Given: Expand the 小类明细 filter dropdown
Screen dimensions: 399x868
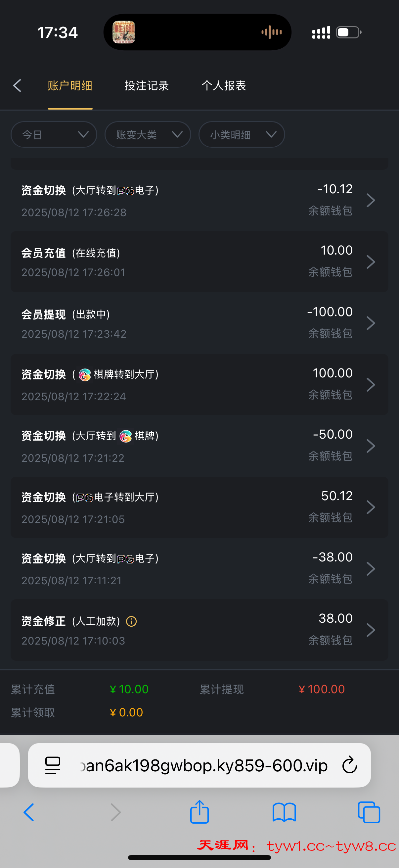Looking at the screenshot, I should click(242, 134).
